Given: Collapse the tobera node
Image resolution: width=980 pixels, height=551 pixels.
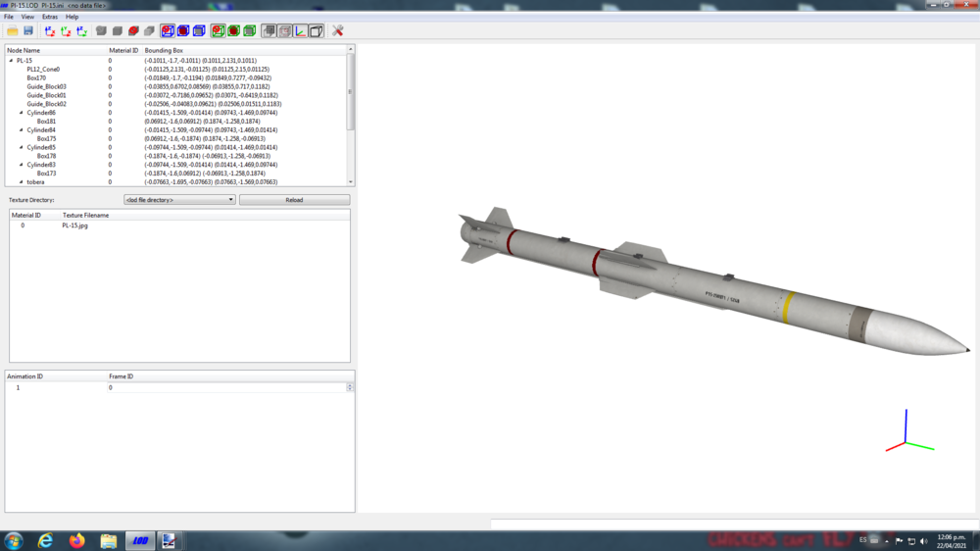Looking at the screenshot, I should (21, 182).
